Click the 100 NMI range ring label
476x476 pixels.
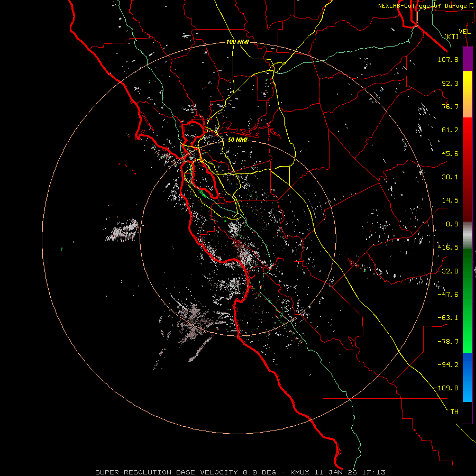(x=237, y=42)
